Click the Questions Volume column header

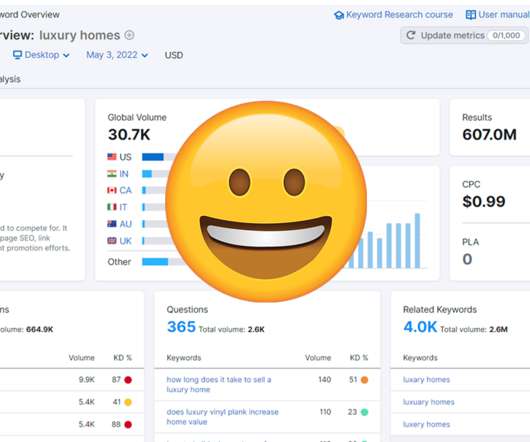click(318, 358)
